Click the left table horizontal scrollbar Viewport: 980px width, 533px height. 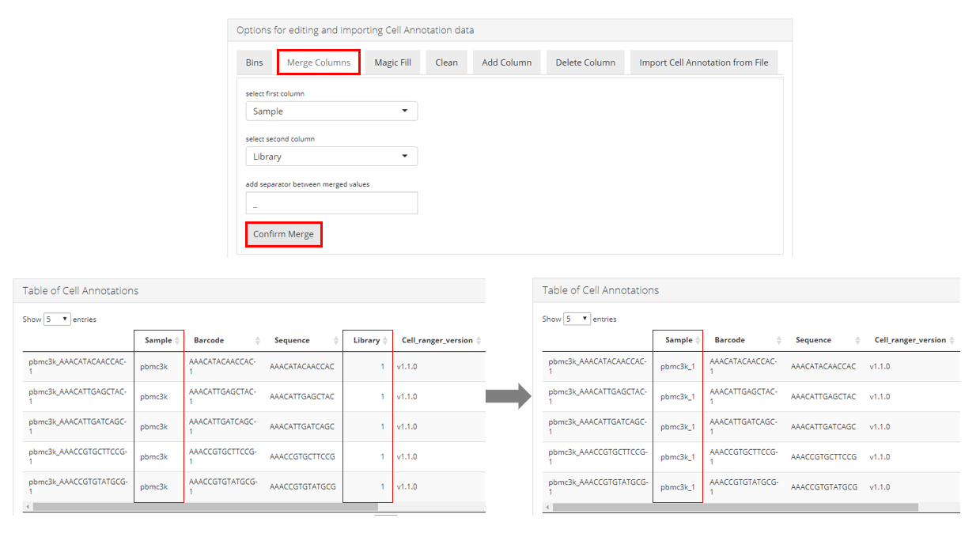point(204,506)
